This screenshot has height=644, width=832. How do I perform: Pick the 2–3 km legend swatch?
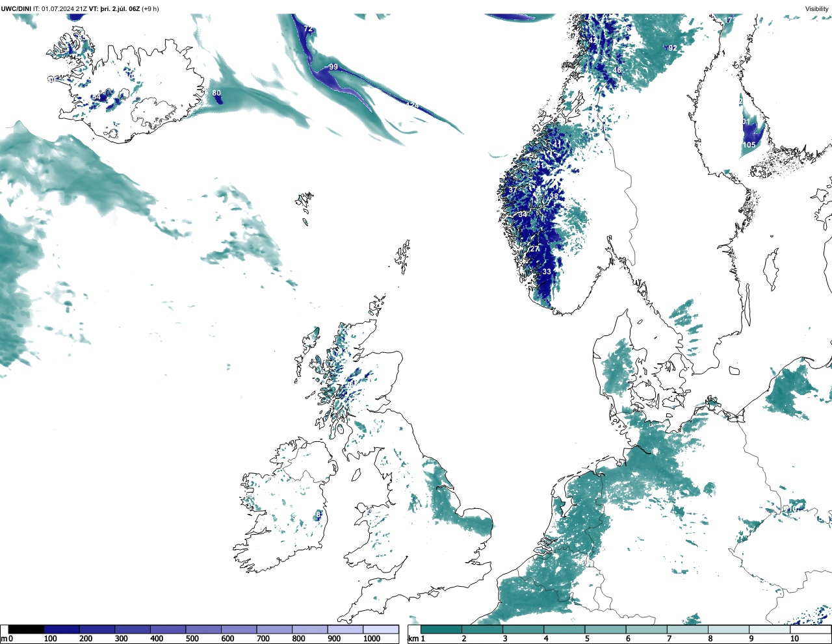pyautogui.click(x=482, y=630)
